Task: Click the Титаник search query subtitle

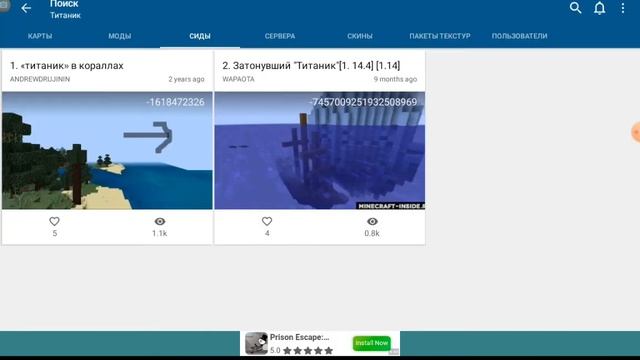Action: pos(65,16)
